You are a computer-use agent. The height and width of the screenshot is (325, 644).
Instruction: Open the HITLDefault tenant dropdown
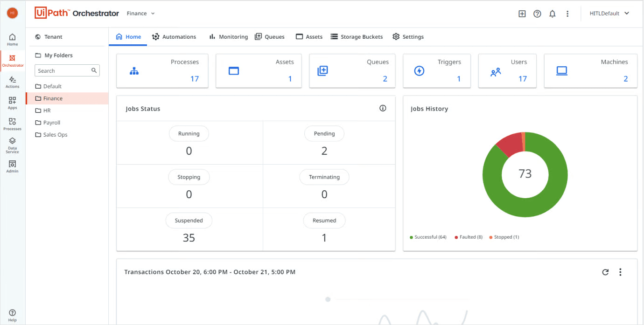coord(609,14)
